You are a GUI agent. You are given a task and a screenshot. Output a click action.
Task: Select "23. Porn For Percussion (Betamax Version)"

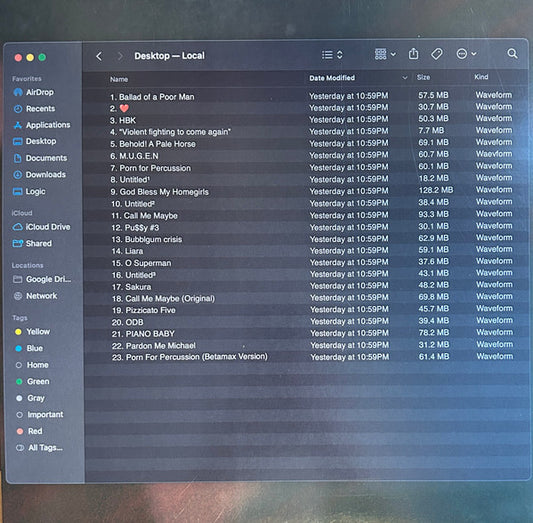pyautogui.click(x=190, y=357)
